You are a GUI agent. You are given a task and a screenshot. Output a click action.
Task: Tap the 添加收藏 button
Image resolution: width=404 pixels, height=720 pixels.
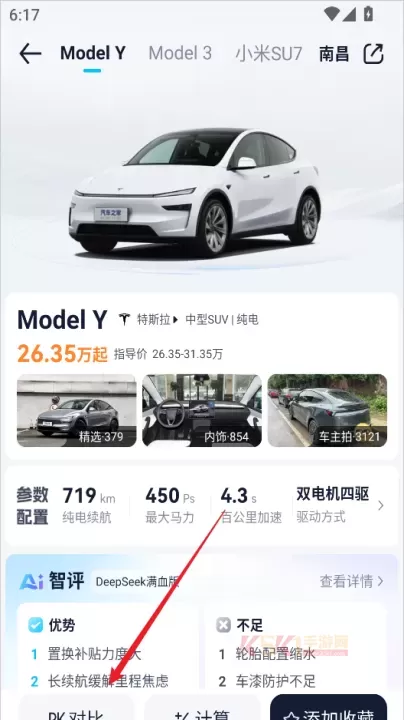pyautogui.click(x=328, y=707)
